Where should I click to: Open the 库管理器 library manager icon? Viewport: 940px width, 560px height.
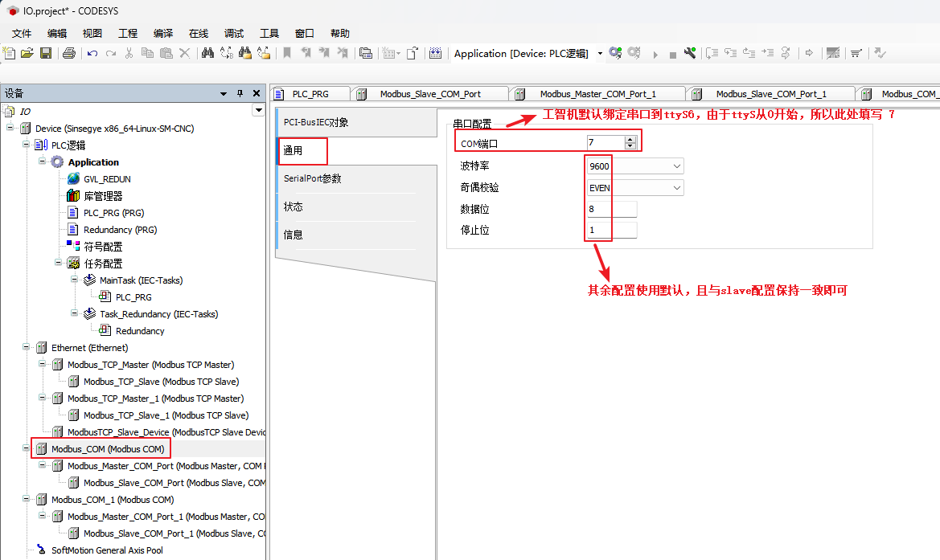click(73, 195)
